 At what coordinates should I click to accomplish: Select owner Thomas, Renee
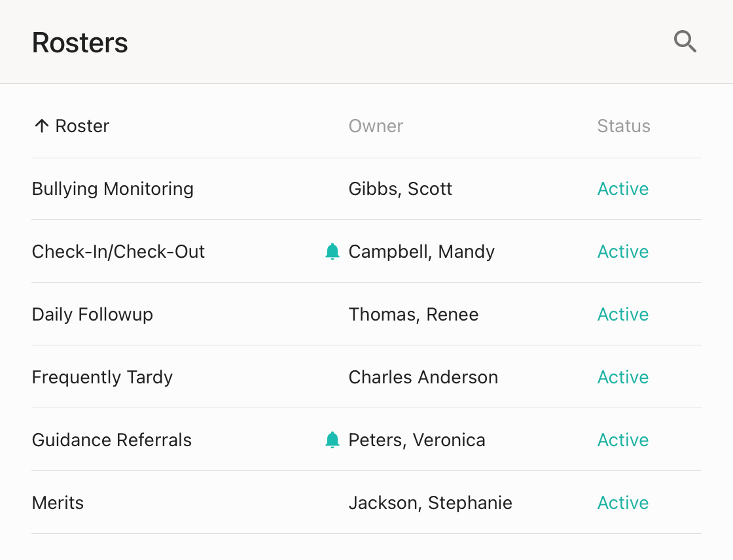point(413,315)
